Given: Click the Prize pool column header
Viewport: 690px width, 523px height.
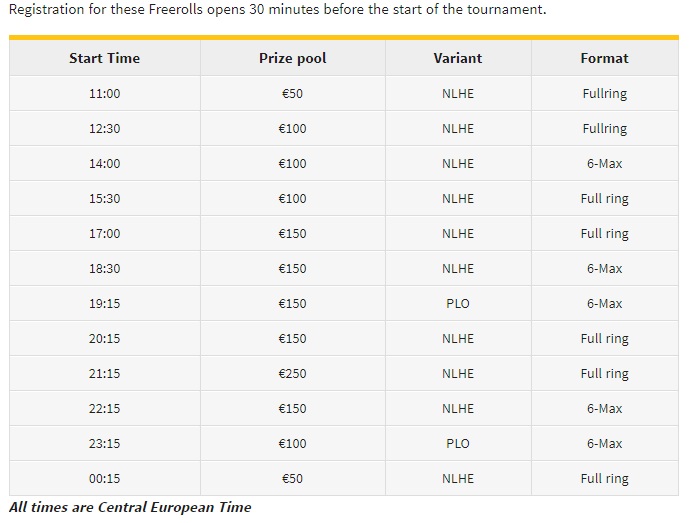Looking at the screenshot, I should click(293, 58).
